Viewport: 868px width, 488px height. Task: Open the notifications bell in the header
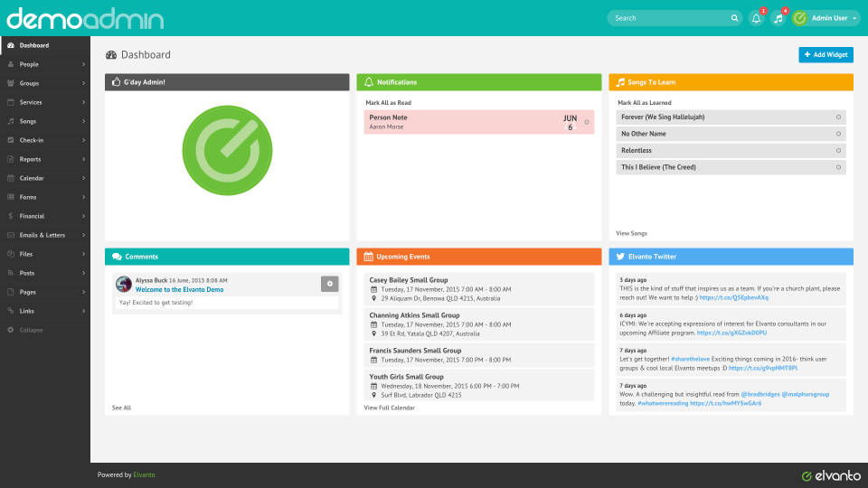(x=756, y=18)
